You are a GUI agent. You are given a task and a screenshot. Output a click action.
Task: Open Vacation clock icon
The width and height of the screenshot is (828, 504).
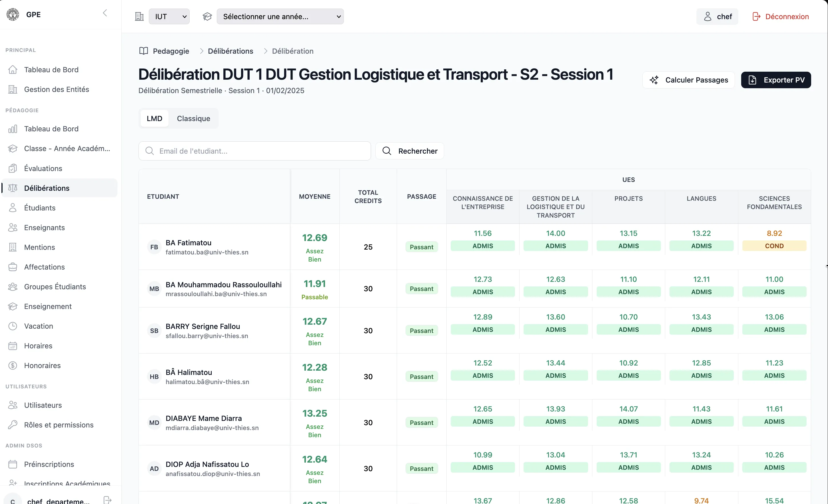tap(13, 326)
